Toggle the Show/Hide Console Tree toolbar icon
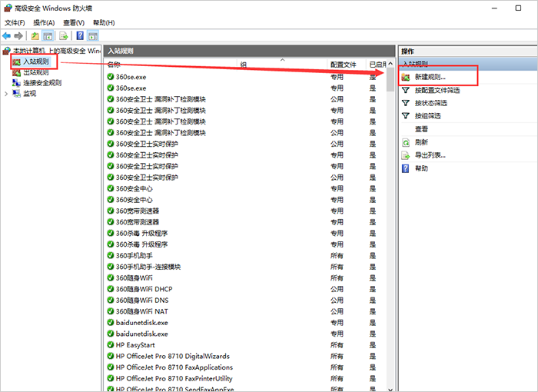Screen dimensions: 538x392 pyautogui.click(x=48, y=35)
